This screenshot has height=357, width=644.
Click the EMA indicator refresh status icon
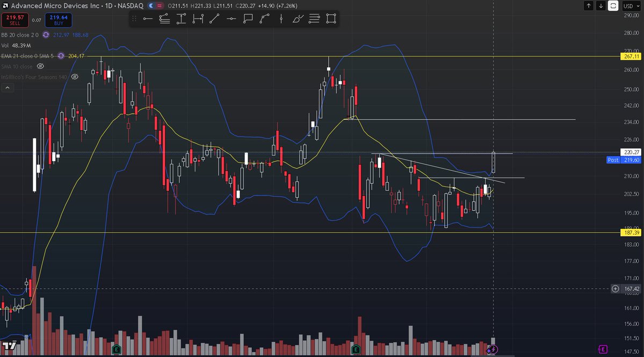coord(61,56)
